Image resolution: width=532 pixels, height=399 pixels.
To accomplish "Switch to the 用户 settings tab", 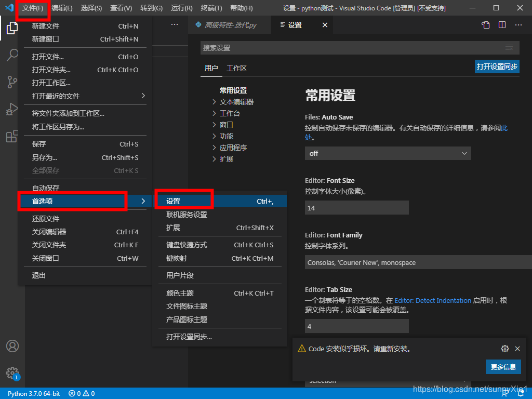I will tap(211, 68).
